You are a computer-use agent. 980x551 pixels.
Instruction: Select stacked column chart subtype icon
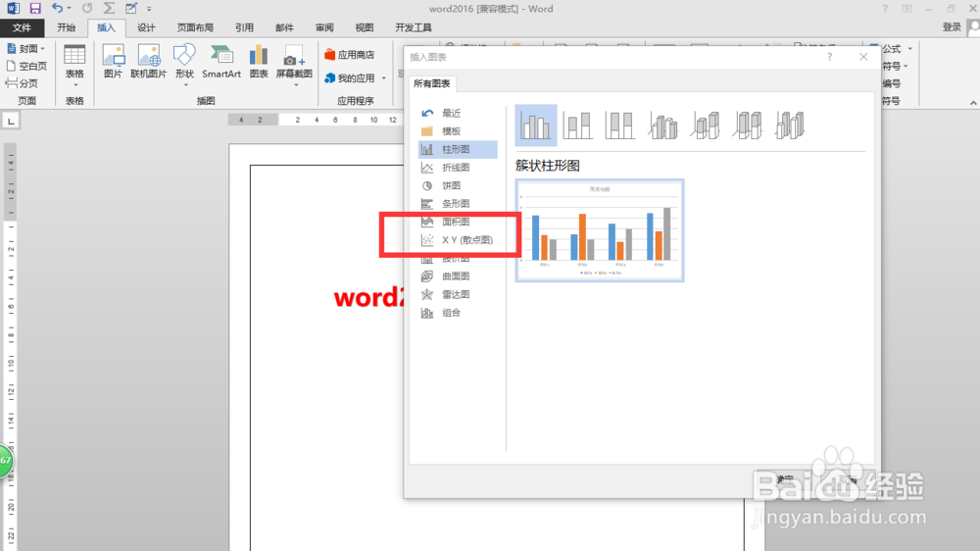(577, 125)
